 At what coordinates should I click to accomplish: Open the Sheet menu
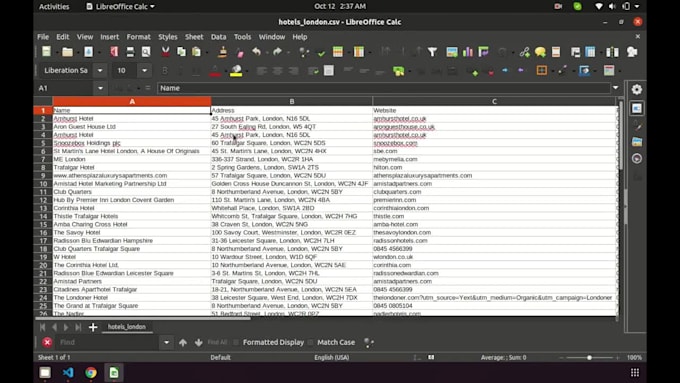point(194,37)
